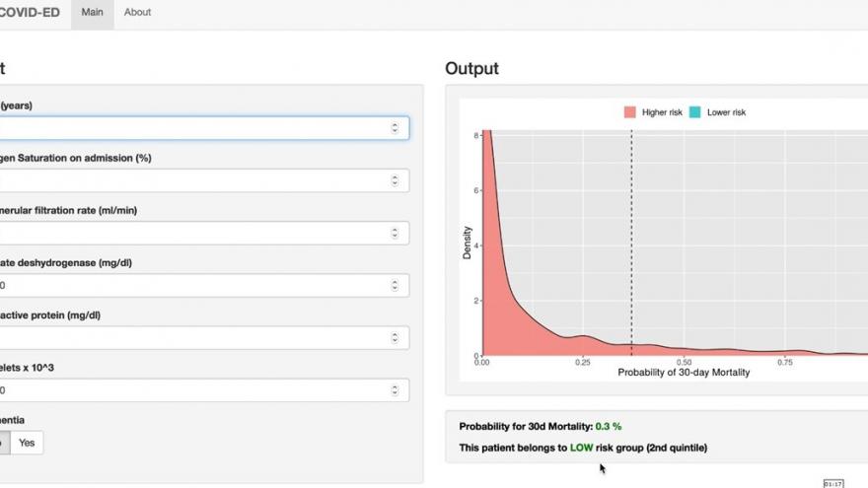Focus the age in years input
The width and height of the screenshot is (868, 488).
coord(187,128)
